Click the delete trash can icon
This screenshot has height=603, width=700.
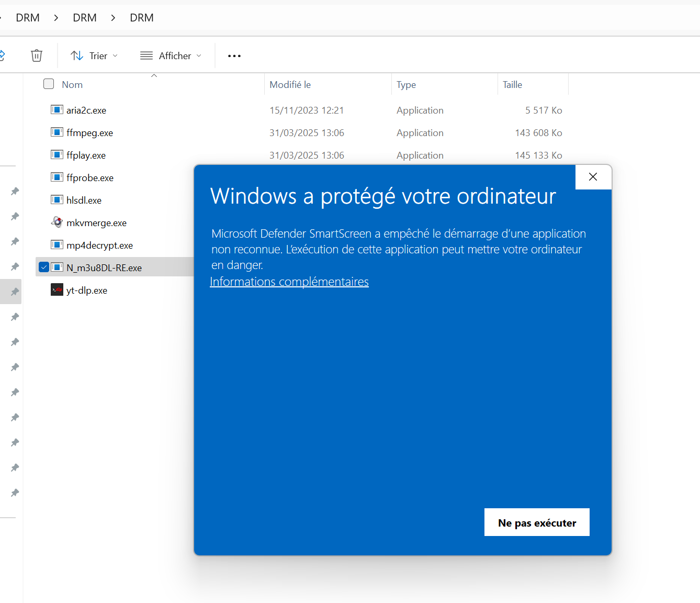[x=37, y=55]
